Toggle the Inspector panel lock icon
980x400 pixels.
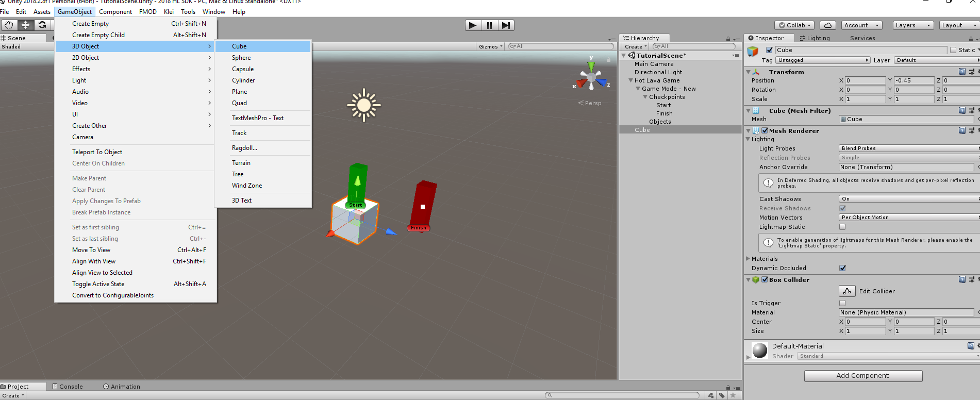click(971, 39)
